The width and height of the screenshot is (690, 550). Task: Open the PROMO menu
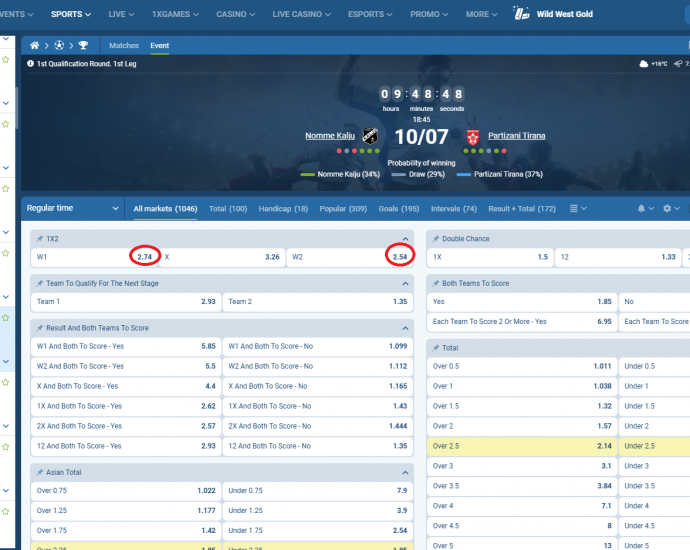[429, 14]
